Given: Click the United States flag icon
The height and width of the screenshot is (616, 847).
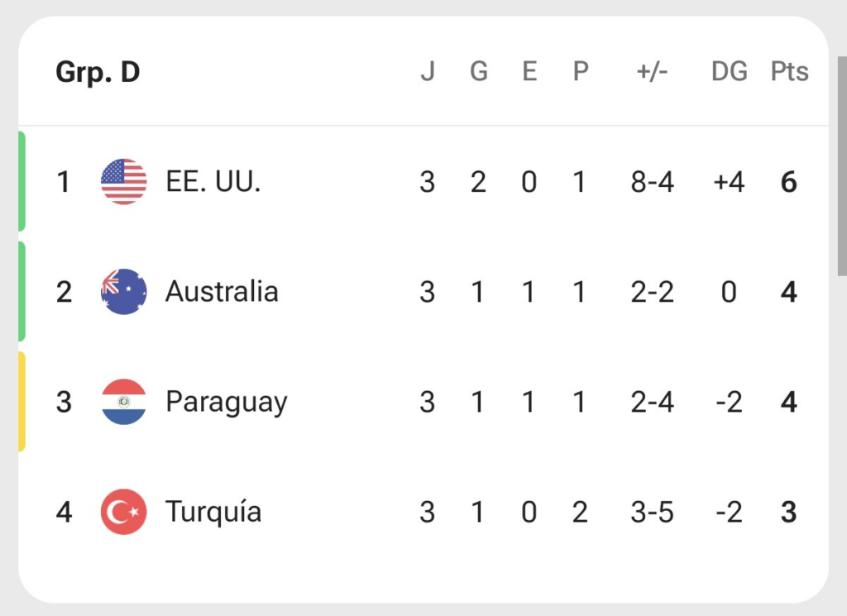Looking at the screenshot, I should (124, 181).
